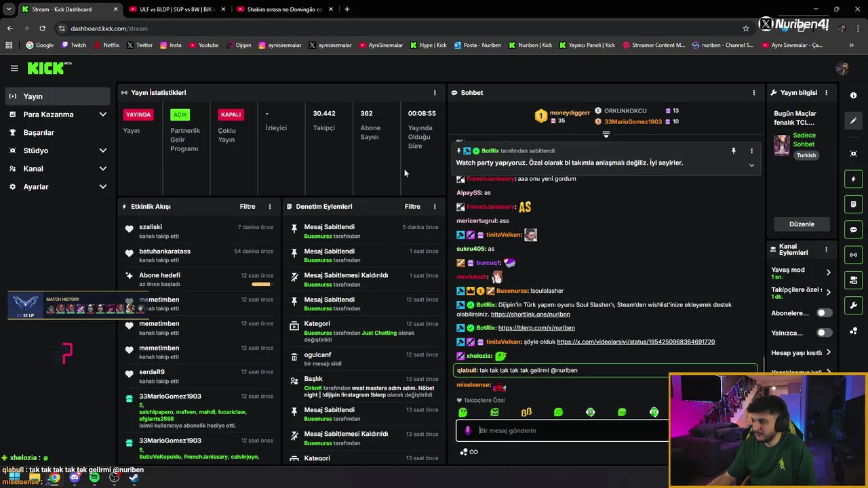The height and width of the screenshot is (488, 868).
Task: Open the shortlink.one/nuribnn link
Action: 530,314
